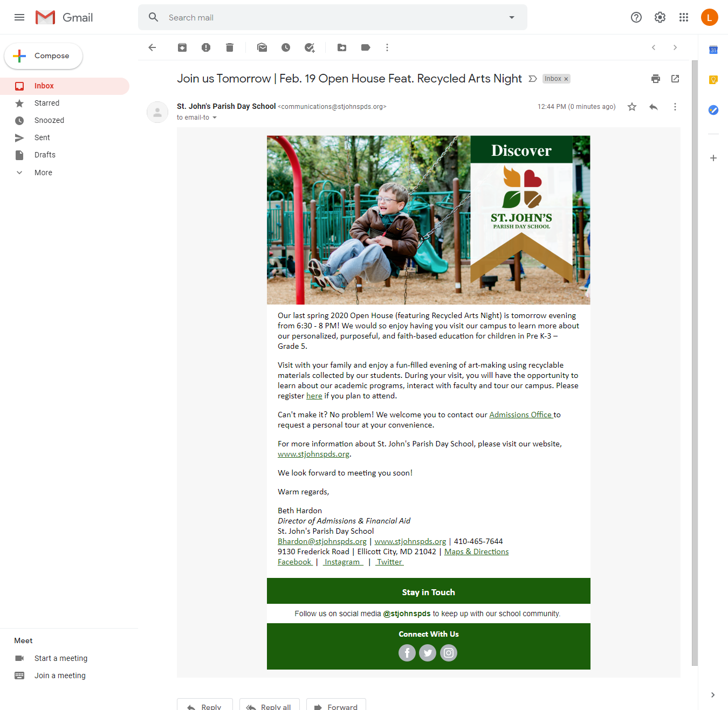Open Keep in the side panel
Image resolution: width=728 pixels, height=710 pixels.
click(x=713, y=80)
